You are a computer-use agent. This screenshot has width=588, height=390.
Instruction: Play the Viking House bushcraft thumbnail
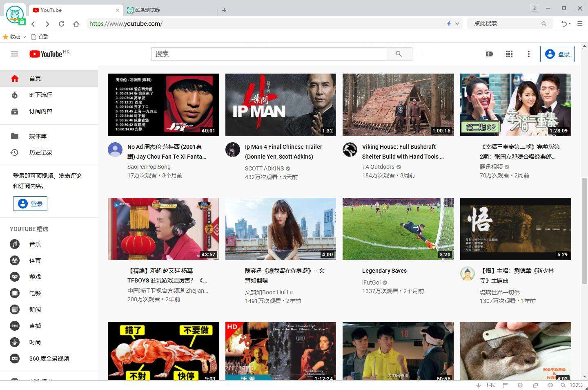click(398, 105)
